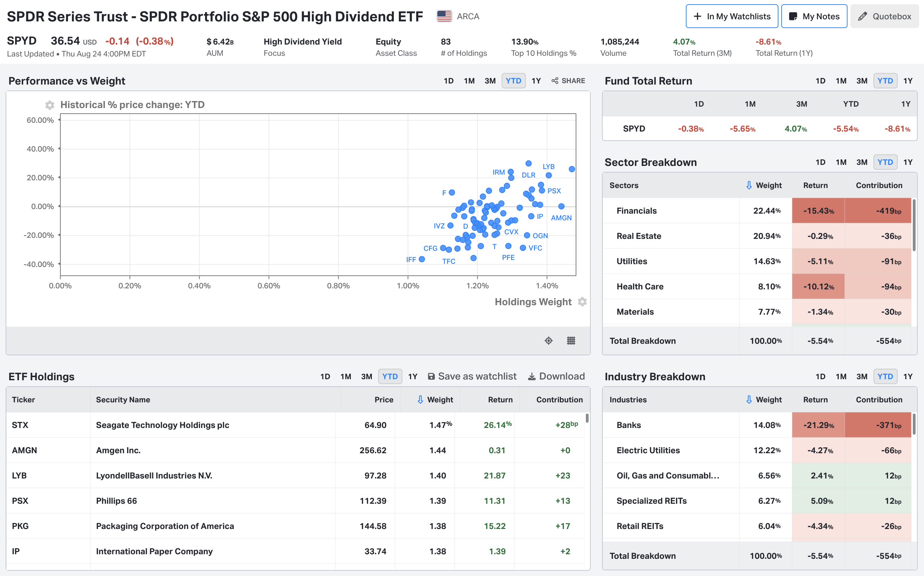Select 3M in Industry Breakdown
This screenshot has width=924, height=576.
pos(862,376)
